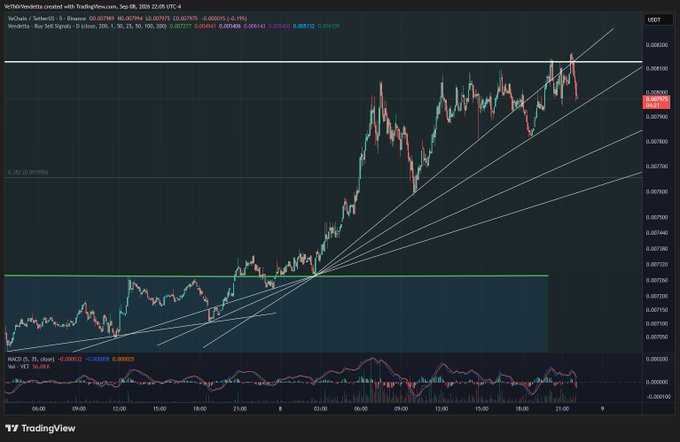Click the green 0.007277 indicator value
Image resolution: width=680 pixels, height=442 pixels.
pyautogui.click(x=179, y=26)
